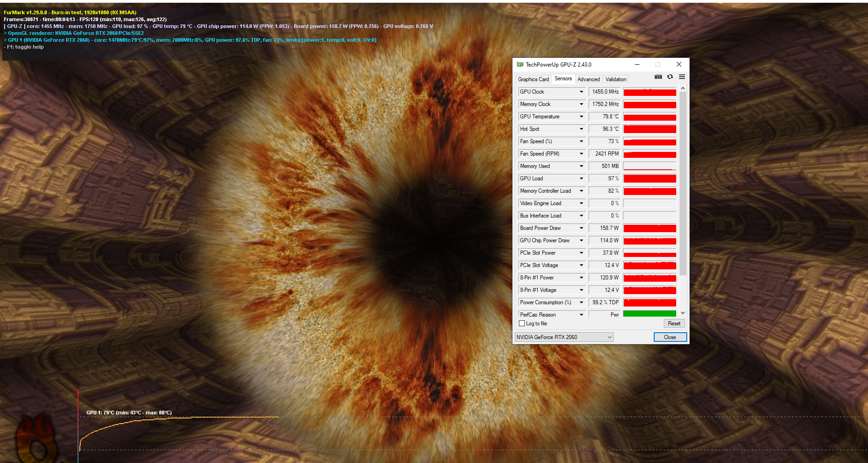The height and width of the screenshot is (463, 868).
Task: Click the Close button in GPU-Z
Action: tap(670, 337)
